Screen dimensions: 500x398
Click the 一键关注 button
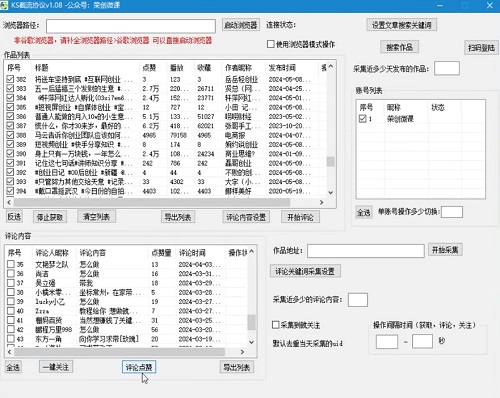[56, 367]
